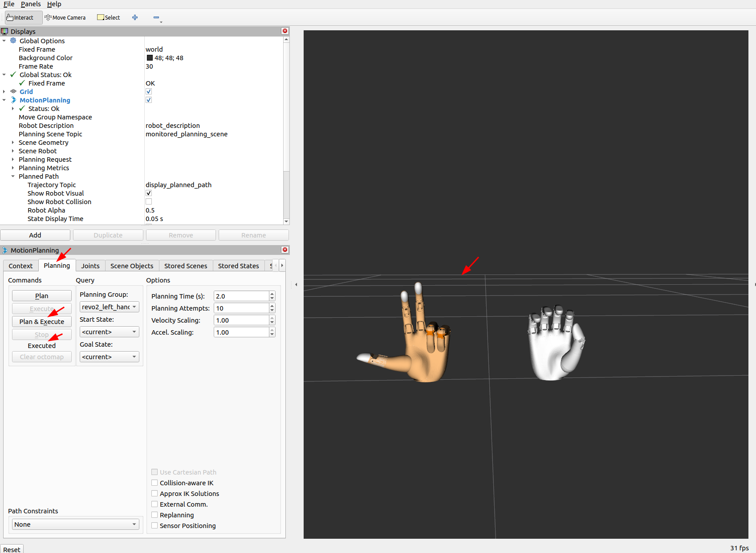This screenshot has width=756, height=553.
Task: Open the Planning Group dropdown
Action: [x=109, y=307]
